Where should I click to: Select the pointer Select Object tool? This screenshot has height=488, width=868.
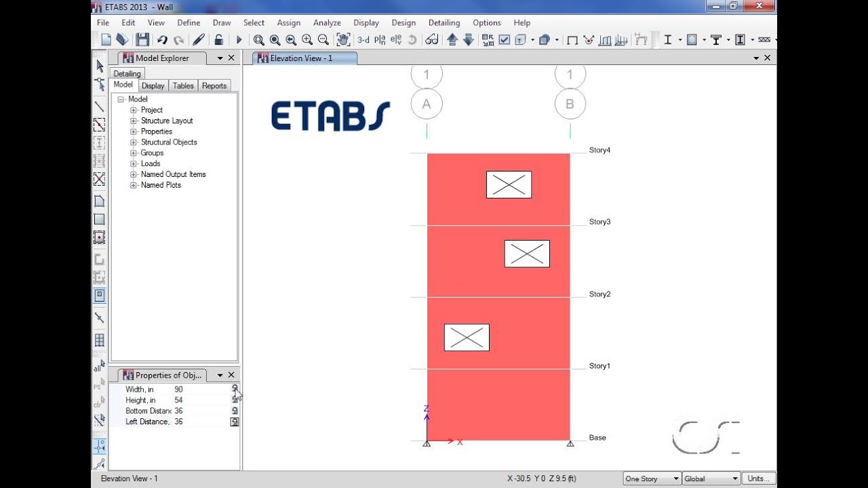point(100,66)
